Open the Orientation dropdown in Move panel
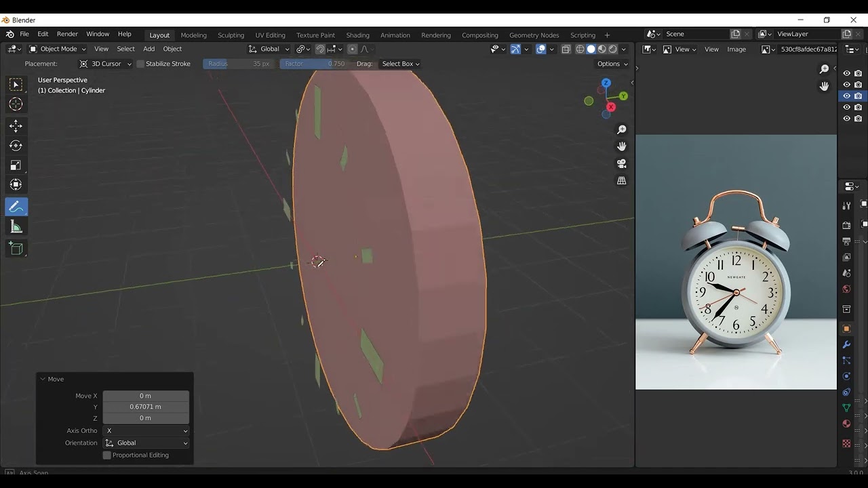Viewport: 868px width, 488px height. pyautogui.click(x=146, y=443)
